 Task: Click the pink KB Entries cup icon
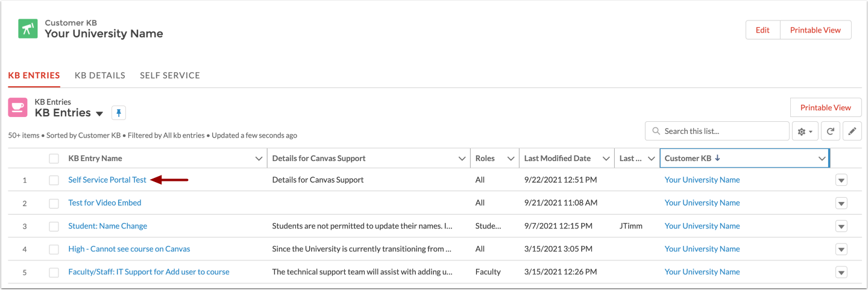[x=18, y=107]
